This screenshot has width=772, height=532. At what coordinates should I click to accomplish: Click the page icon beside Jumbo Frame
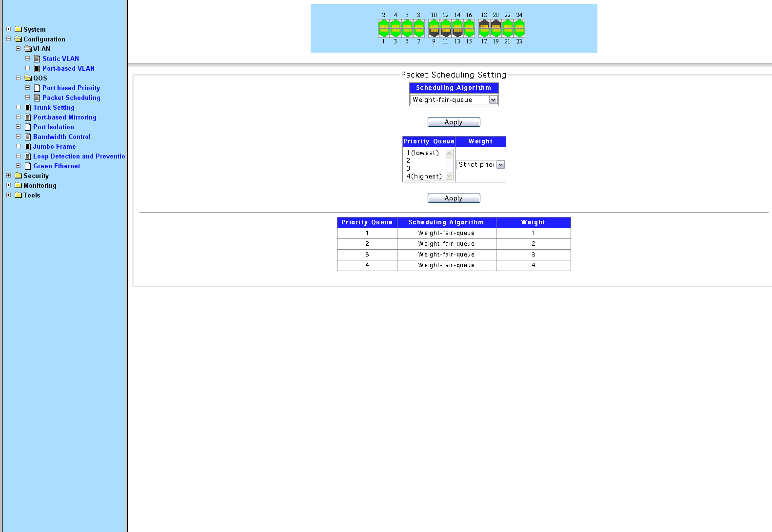coord(28,146)
